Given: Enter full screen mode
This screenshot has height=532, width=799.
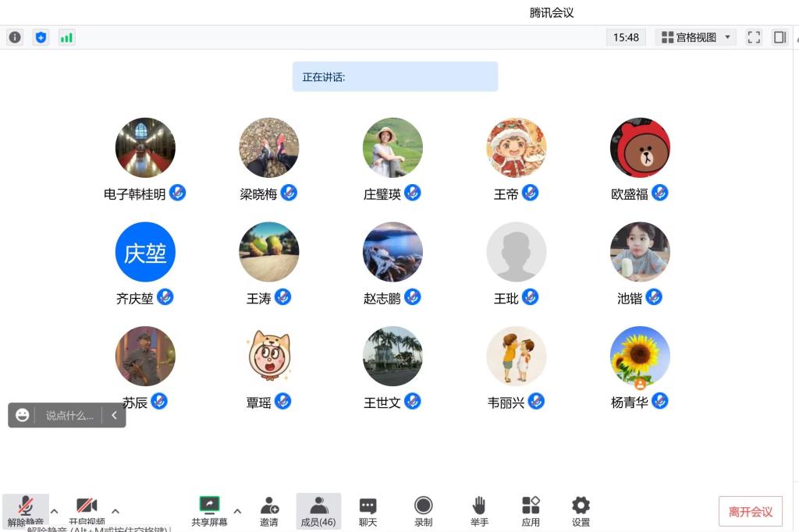Looking at the screenshot, I should click(754, 37).
